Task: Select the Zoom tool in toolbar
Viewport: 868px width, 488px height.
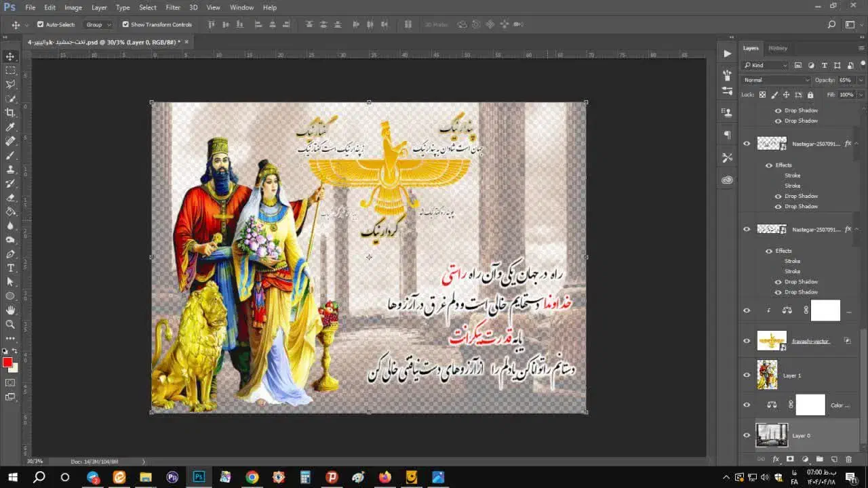Action: [10, 324]
